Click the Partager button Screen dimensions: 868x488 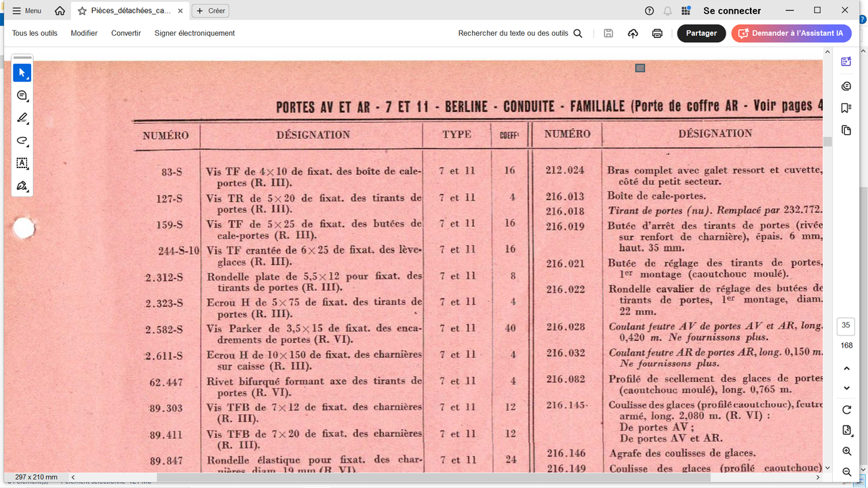coord(701,33)
